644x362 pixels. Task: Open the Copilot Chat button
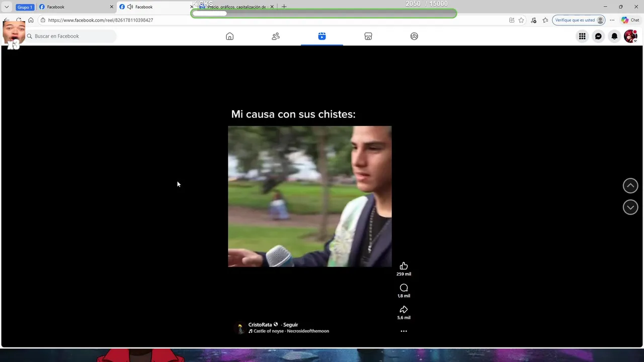click(630, 20)
